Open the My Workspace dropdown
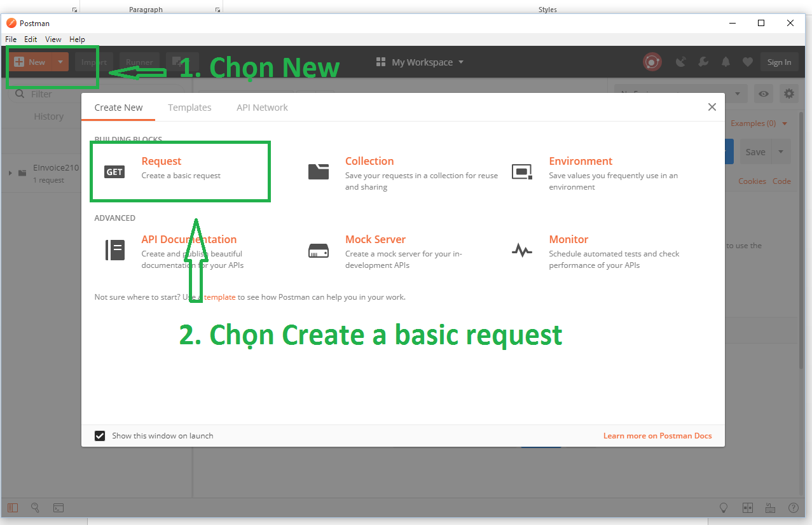 click(420, 62)
